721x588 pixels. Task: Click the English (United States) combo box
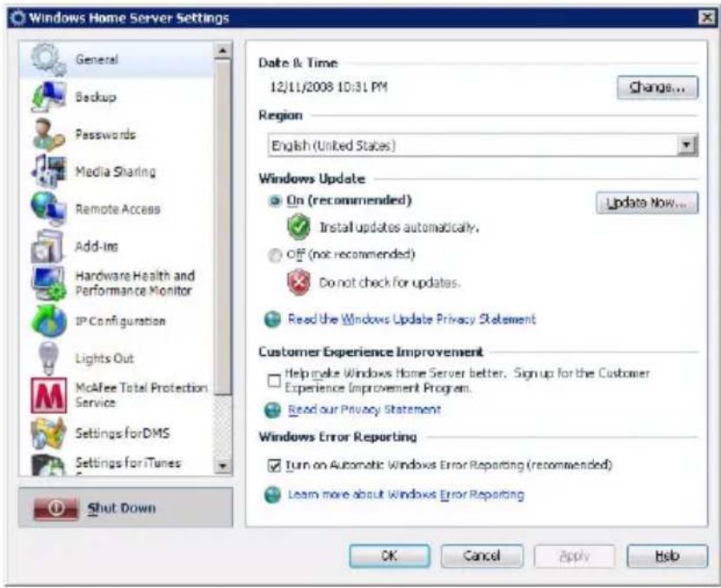483,145
